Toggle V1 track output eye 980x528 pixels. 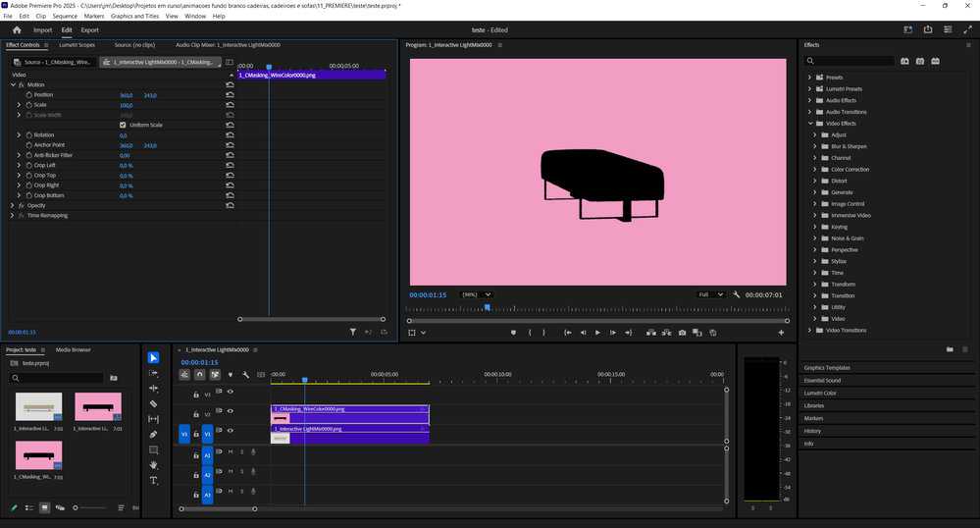coord(230,431)
